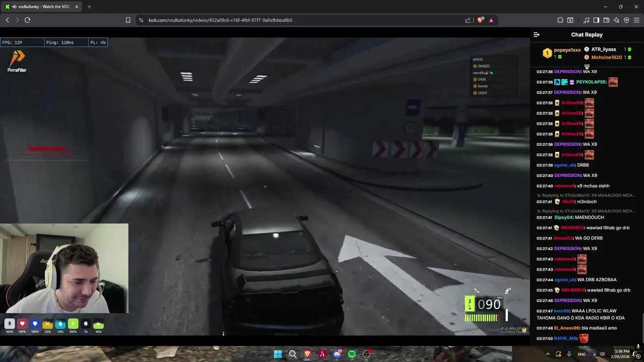Close the vodkafunky browser tab

coord(76,7)
